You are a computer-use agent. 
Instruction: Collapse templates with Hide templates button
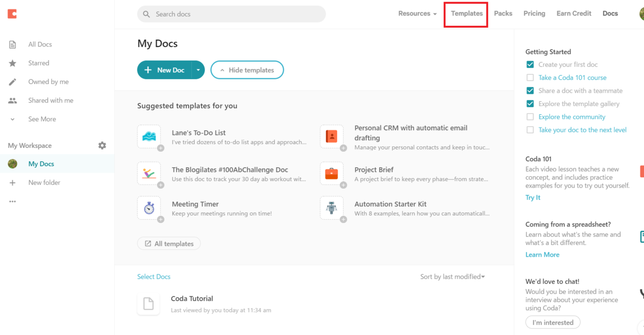(x=247, y=70)
